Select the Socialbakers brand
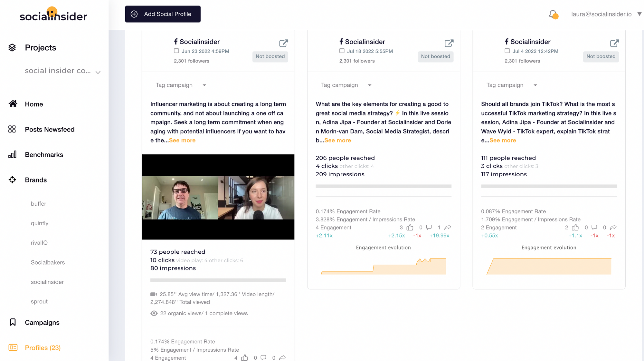The height and width of the screenshot is (361, 644). 48,262
